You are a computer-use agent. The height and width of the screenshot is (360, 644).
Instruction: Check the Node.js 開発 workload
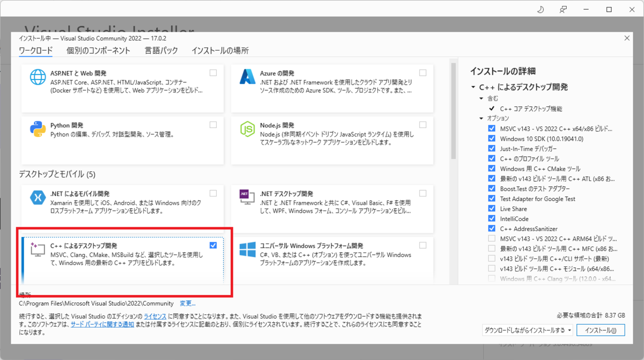click(423, 125)
